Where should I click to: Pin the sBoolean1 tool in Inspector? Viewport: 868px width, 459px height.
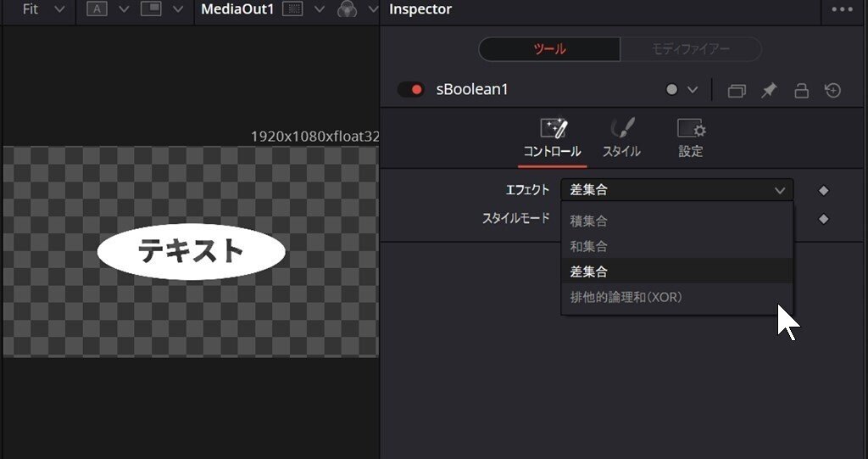tap(769, 91)
